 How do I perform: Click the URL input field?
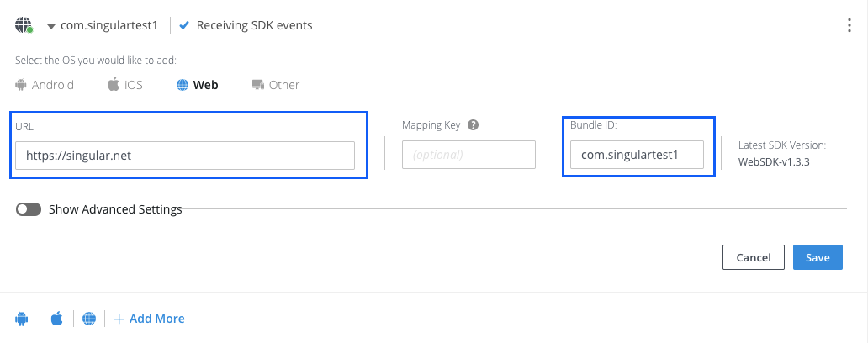pyautogui.click(x=185, y=156)
